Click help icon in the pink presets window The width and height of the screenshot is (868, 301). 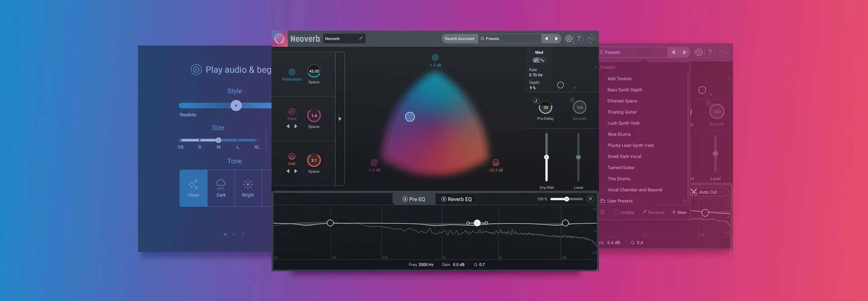(710, 52)
